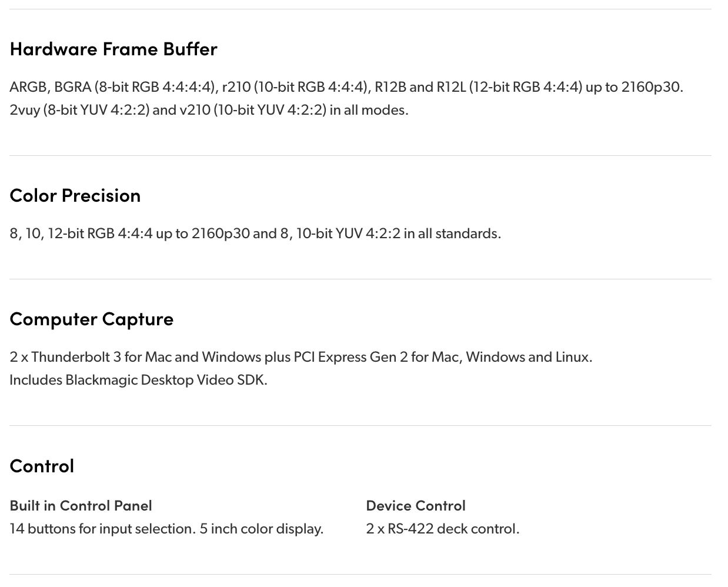This screenshot has height=587, width=728.
Task: Click the '8, 10, 12-bit RGB 4:4:4' text
Action: pos(81,234)
